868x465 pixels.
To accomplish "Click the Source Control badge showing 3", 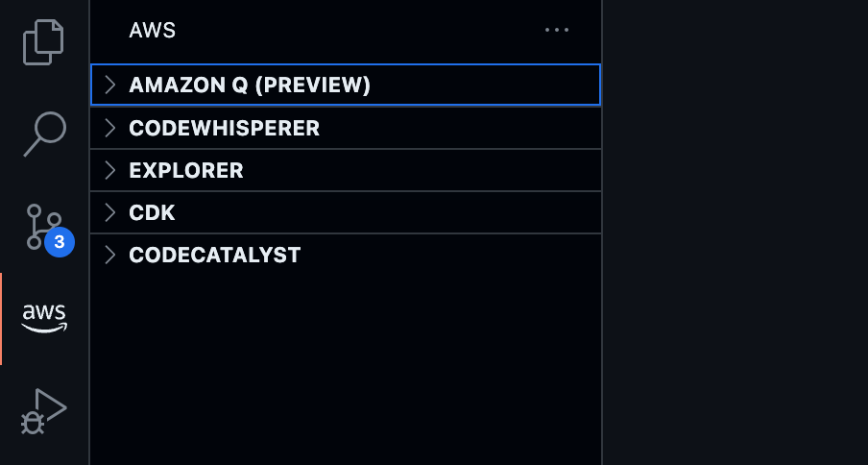I will 60,242.
